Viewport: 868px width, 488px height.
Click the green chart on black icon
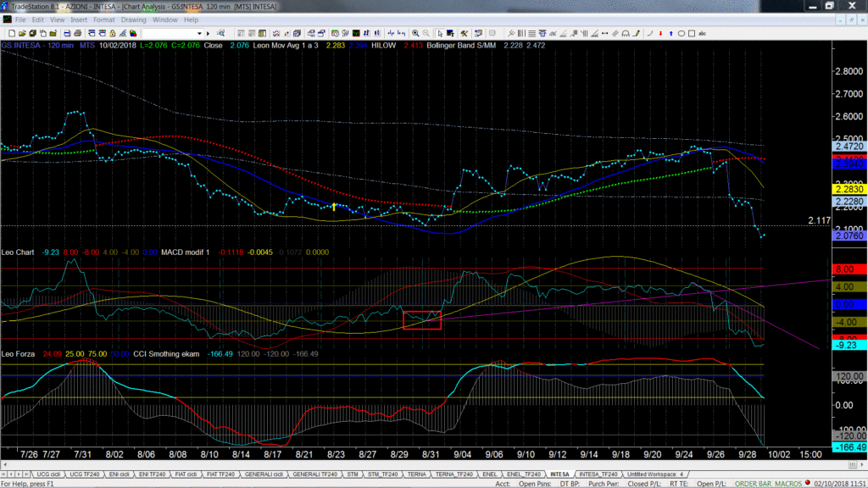pos(356,34)
